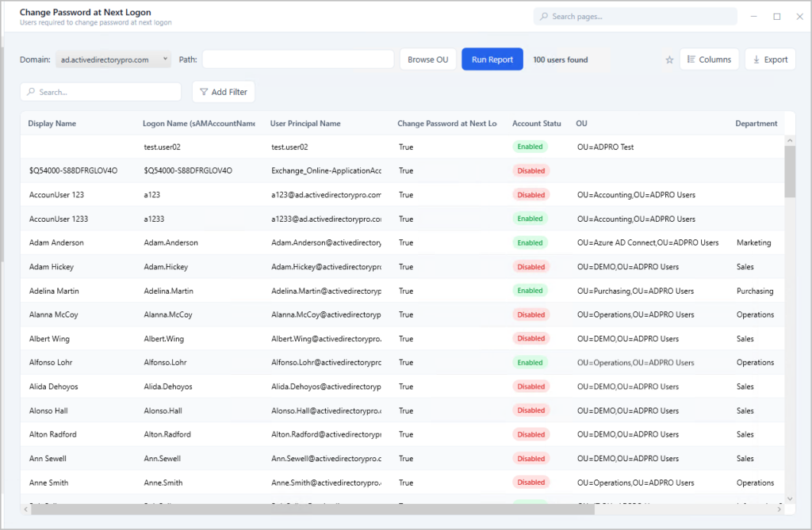Select Anne Smith display name

point(48,483)
